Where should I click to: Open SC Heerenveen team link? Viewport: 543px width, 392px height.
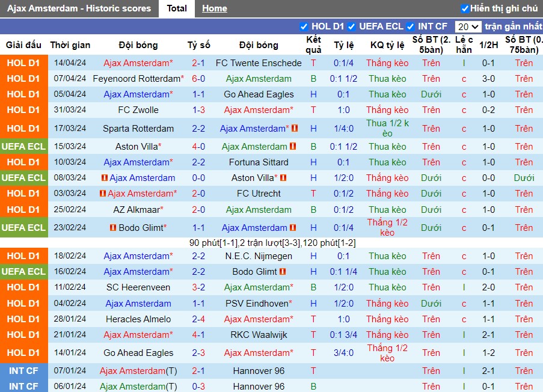click(138, 287)
